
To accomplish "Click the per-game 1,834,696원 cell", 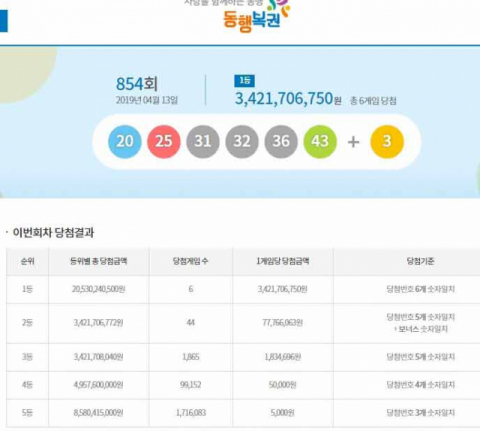I will coord(283,357).
